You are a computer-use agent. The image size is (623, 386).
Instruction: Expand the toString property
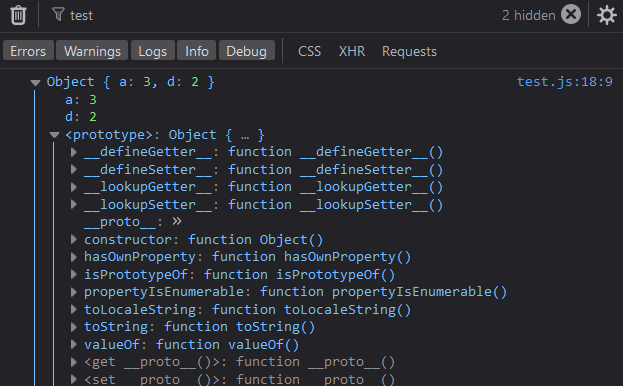click(74, 327)
